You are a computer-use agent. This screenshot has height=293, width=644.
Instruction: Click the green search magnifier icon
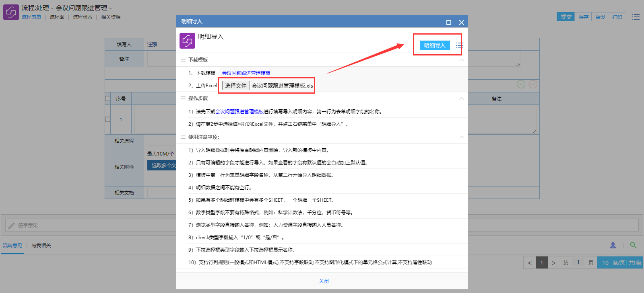pyautogui.click(x=633, y=245)
